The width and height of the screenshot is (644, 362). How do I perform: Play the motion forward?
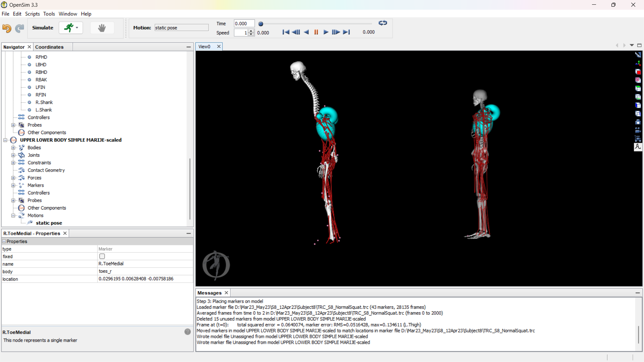pos(326,32)
